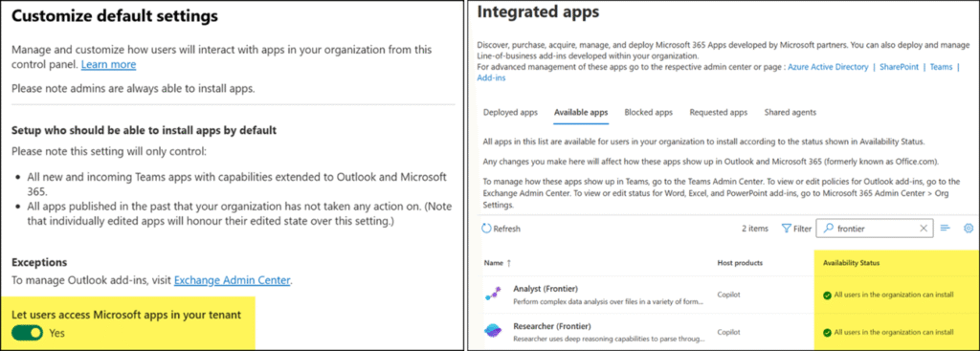Click the Analyst row green check icon

click(827, 295)
